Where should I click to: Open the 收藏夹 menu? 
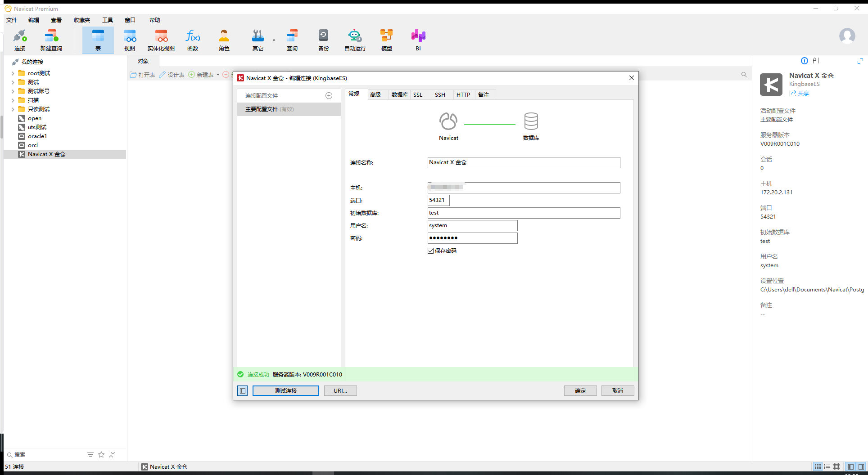point(82,20)
